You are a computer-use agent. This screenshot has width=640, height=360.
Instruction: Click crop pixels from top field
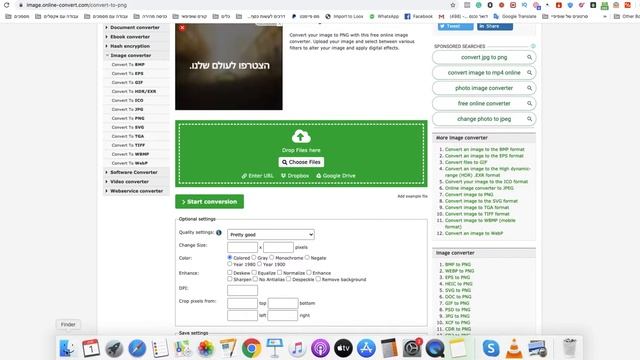coord(242,303)
